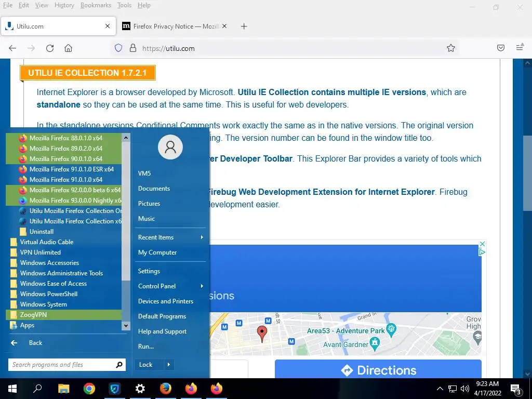Expand the Windows Administrative Tools folder
532x399 pixels.
click(x=63, y=273)
